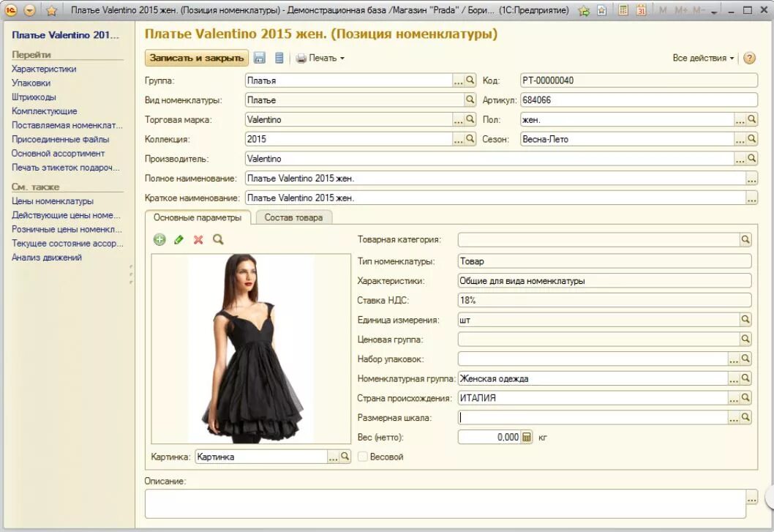Click magnifier icon of Единица измерения field
774x532 pixels.
pos(745,320)
